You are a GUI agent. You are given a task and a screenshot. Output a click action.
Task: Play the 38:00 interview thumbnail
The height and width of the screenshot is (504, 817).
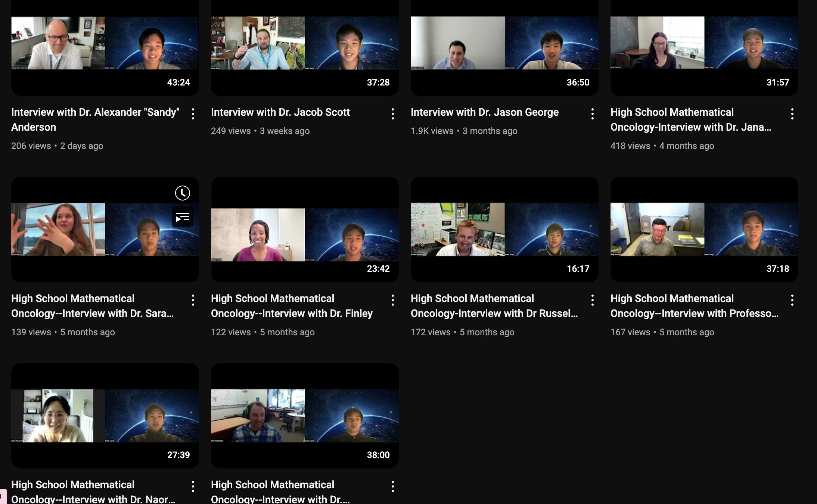[305, 416]
